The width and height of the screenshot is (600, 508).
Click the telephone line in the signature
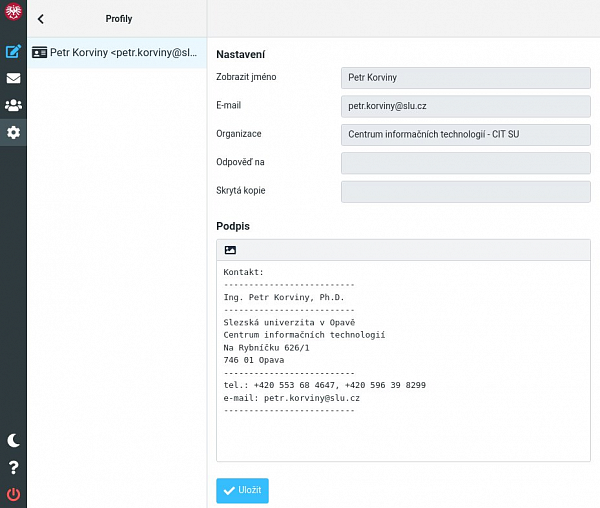[x=324, y=385]
